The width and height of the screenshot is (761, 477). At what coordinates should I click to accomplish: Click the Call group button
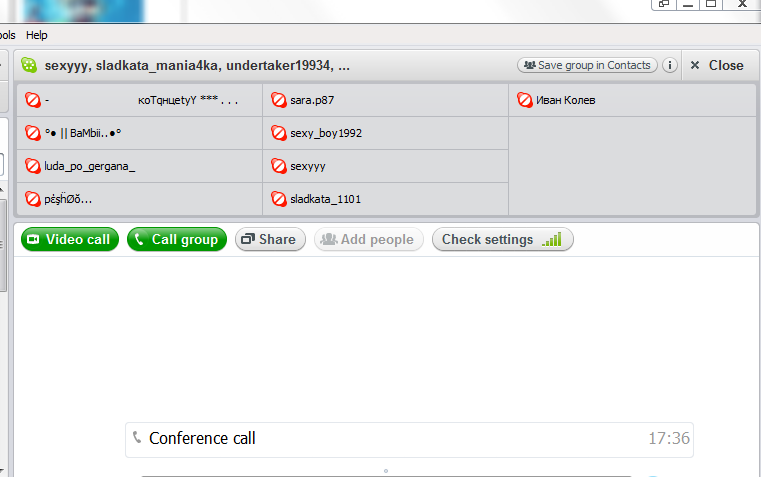[177, 239]
